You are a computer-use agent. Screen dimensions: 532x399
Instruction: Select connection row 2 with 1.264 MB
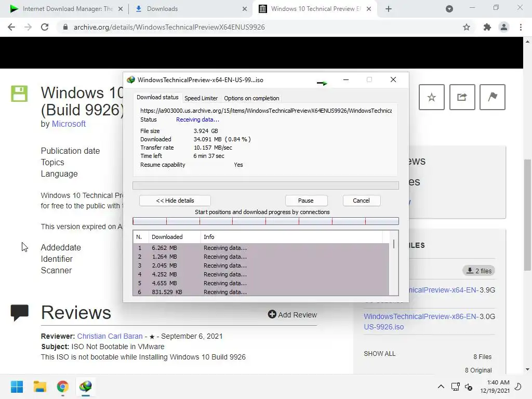pos(261,257)
